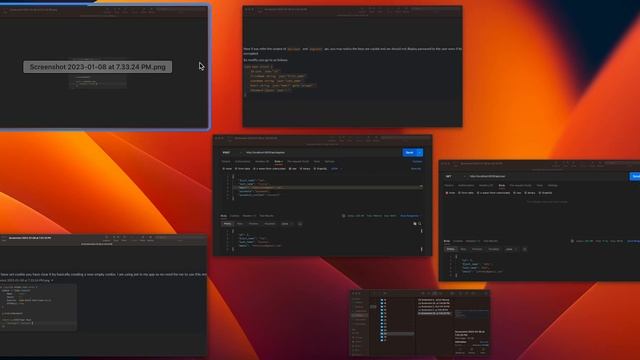Viewport: 640px width, 360px height.
Task: Open the Tests tab in the GET window
Action: point(540,185)
